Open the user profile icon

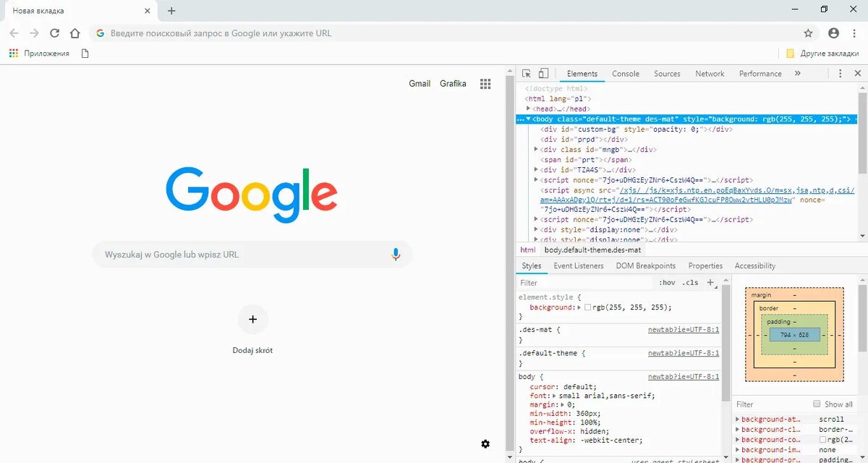[x=833, y=33]
